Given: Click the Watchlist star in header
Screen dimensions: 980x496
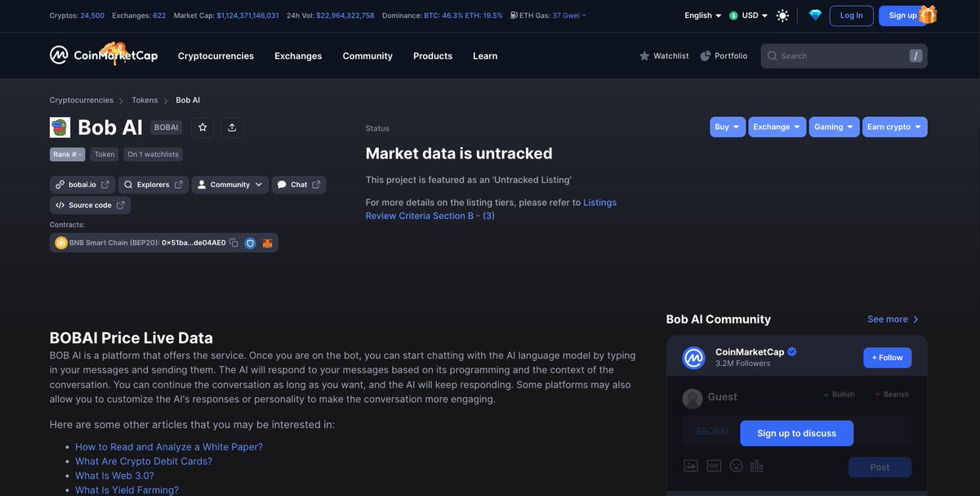Looking at the screenshot, I should 644,56.
